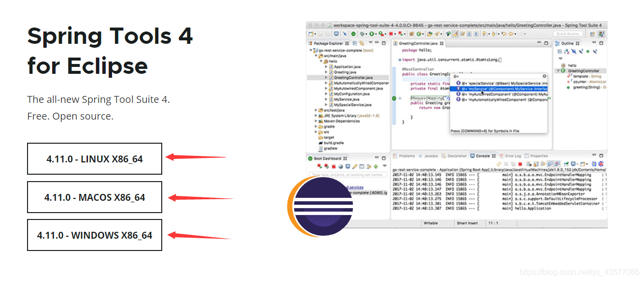The image size is (644, 281).
Task: Switch to the Error Log tab
Action: [510, 156]
